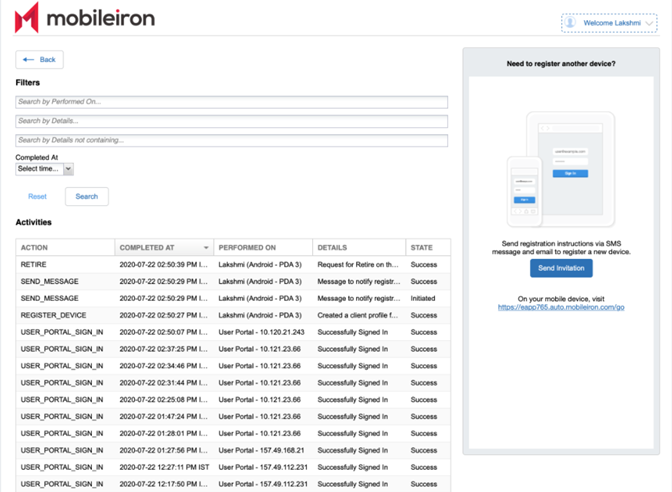Sort by the STATE column header
The height and width of the screenshot is (492, 672).
pos(427,247)
